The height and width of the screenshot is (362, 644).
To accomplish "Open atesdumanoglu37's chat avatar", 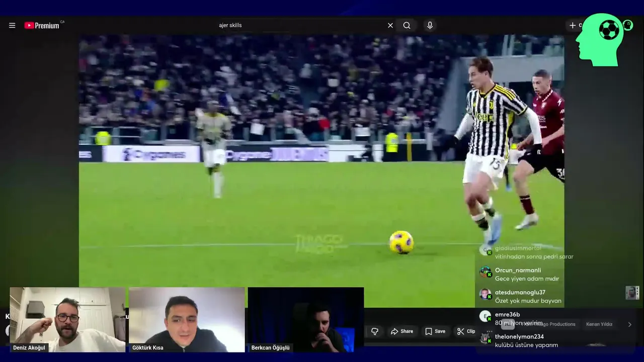I will [485, 294].
